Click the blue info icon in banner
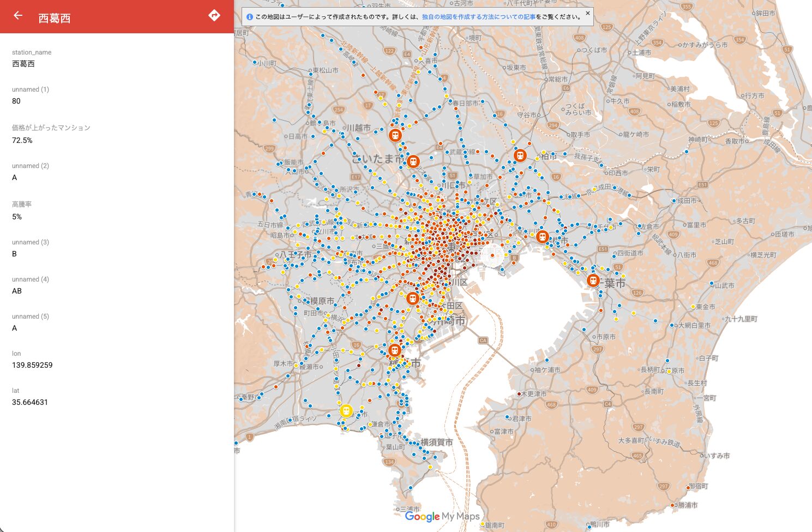The width and height of the screenshot is (812, 532). [250, 17]
